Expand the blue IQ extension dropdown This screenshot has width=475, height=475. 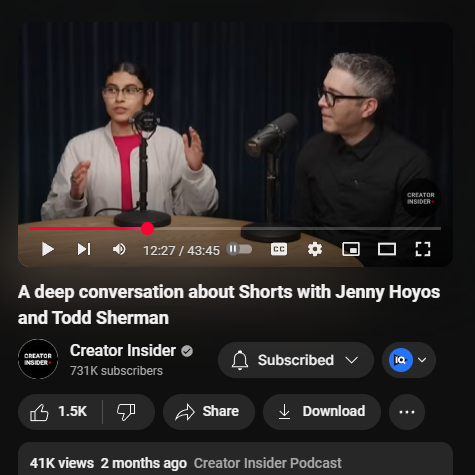pos(409,360)
